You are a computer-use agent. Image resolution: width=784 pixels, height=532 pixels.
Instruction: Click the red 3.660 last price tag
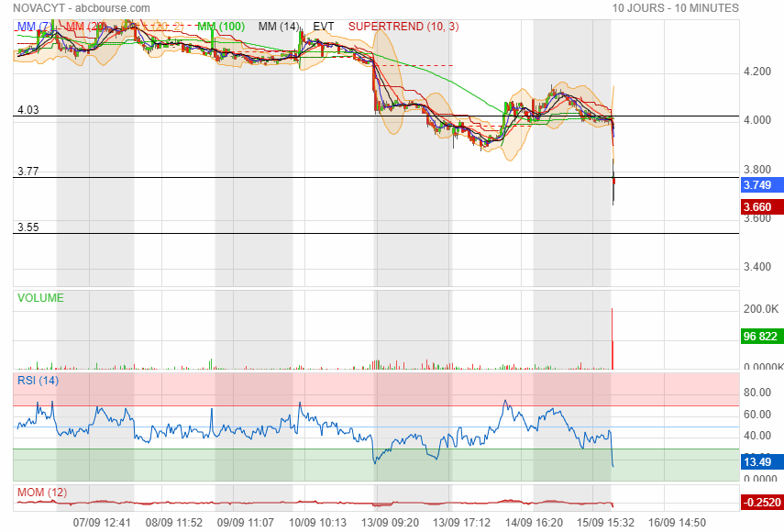click(762, 207)
